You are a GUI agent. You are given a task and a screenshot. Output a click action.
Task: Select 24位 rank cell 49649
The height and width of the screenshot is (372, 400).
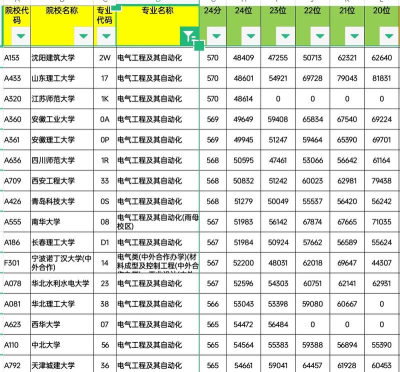(244, 119)
